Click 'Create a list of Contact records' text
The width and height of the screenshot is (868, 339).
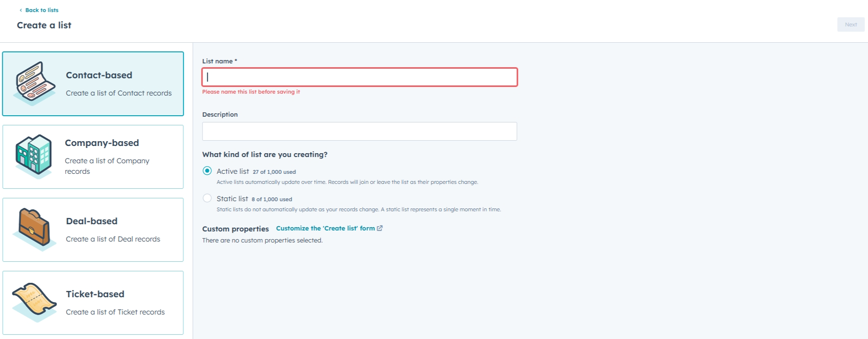pyautogui.click(x=119, y=93)
